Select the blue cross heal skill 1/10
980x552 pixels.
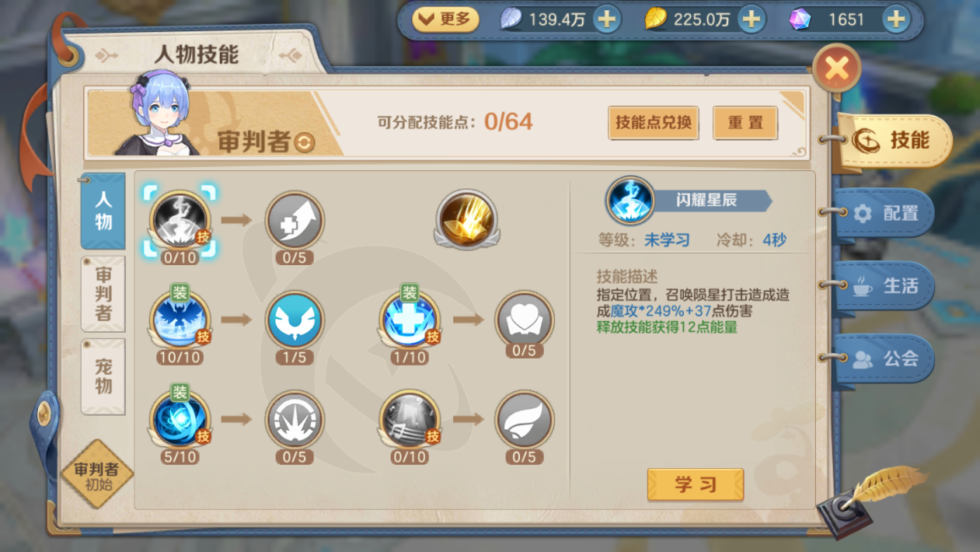[410, 320]
